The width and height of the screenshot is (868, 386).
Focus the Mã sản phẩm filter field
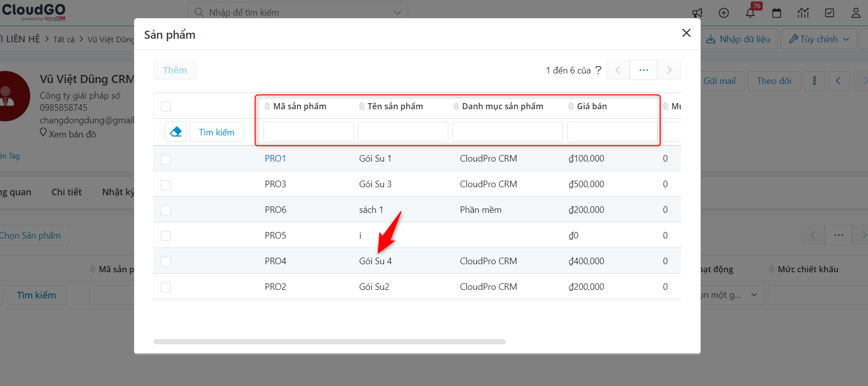309,132
